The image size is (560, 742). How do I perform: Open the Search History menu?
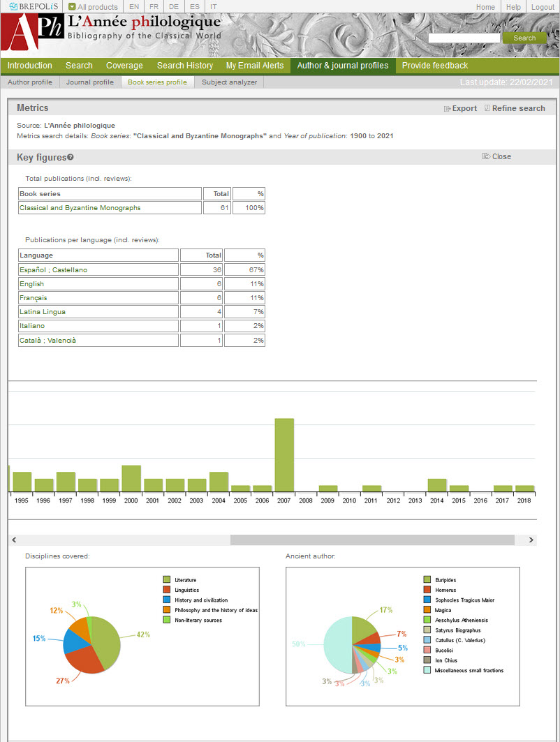click(184, 66)
